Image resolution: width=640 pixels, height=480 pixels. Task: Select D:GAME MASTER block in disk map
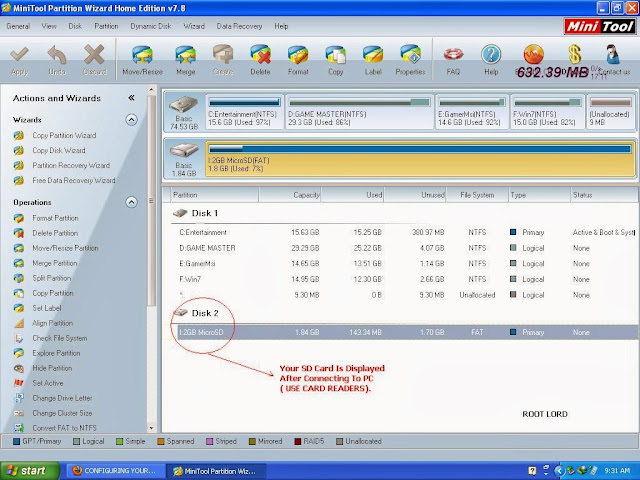click(x=359, y=112)
